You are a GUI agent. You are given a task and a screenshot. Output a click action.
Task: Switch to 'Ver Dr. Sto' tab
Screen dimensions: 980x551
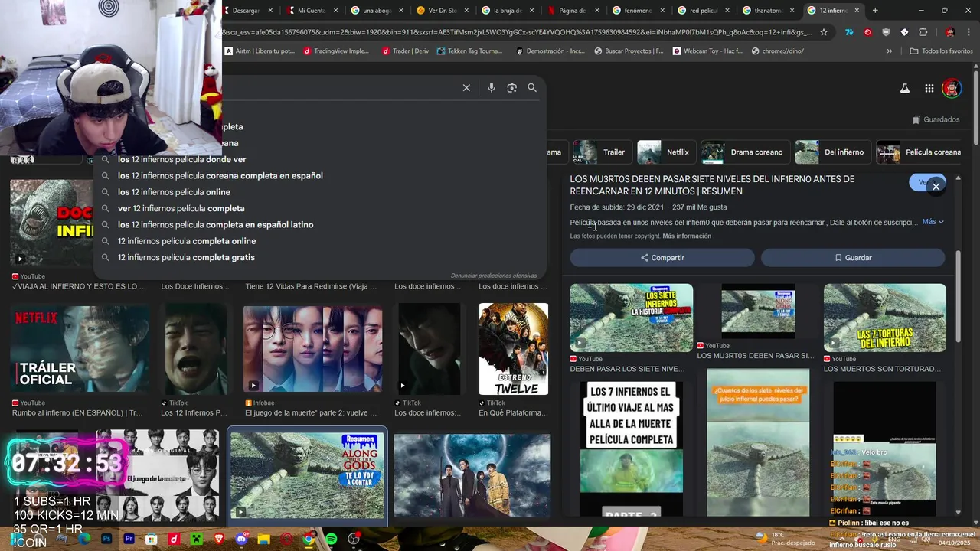(441, 11)
